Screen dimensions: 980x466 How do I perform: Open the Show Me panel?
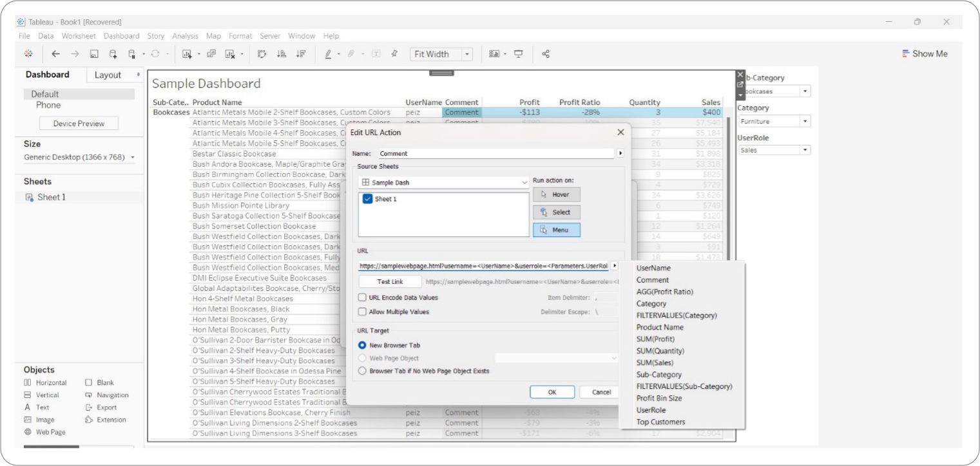point(925,54)
